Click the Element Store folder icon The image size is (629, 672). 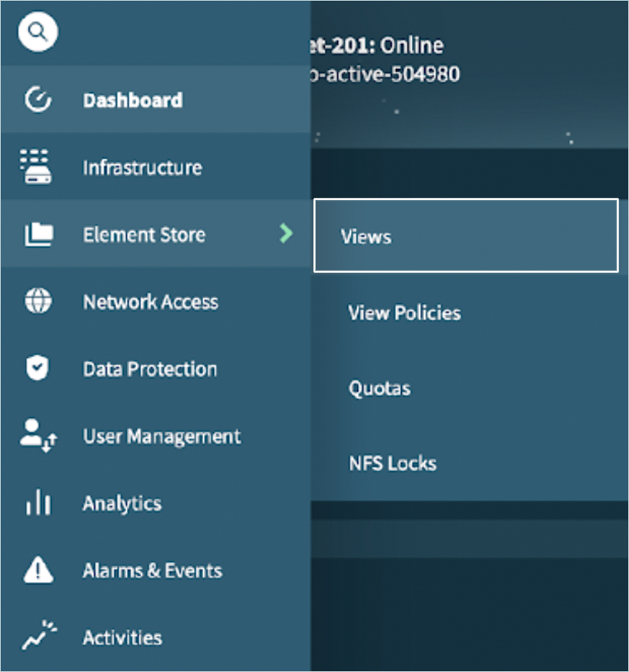click(x=38, y=235)
